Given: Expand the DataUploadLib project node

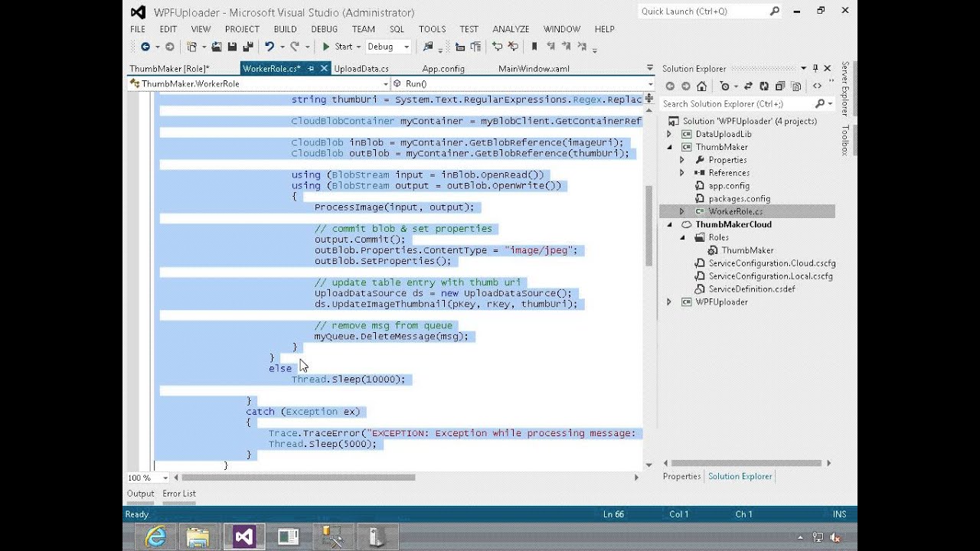Looking at the screenshot, I should point(669,134).
